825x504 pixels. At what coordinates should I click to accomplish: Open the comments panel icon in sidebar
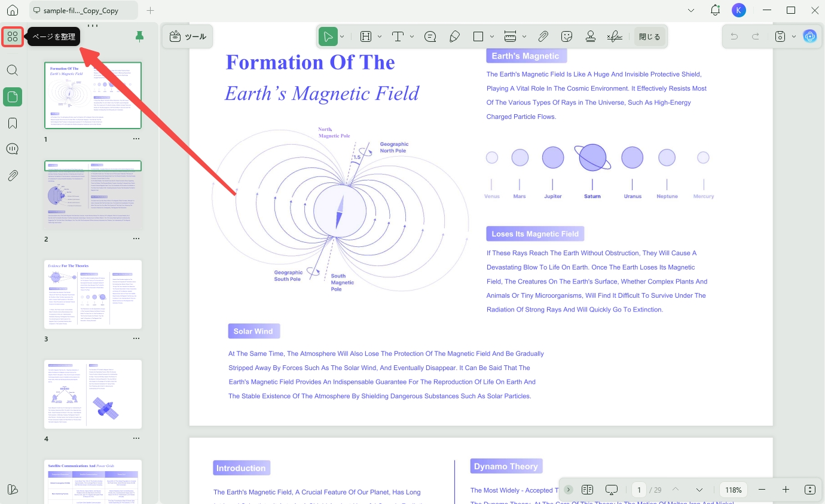tap(13, 149)
